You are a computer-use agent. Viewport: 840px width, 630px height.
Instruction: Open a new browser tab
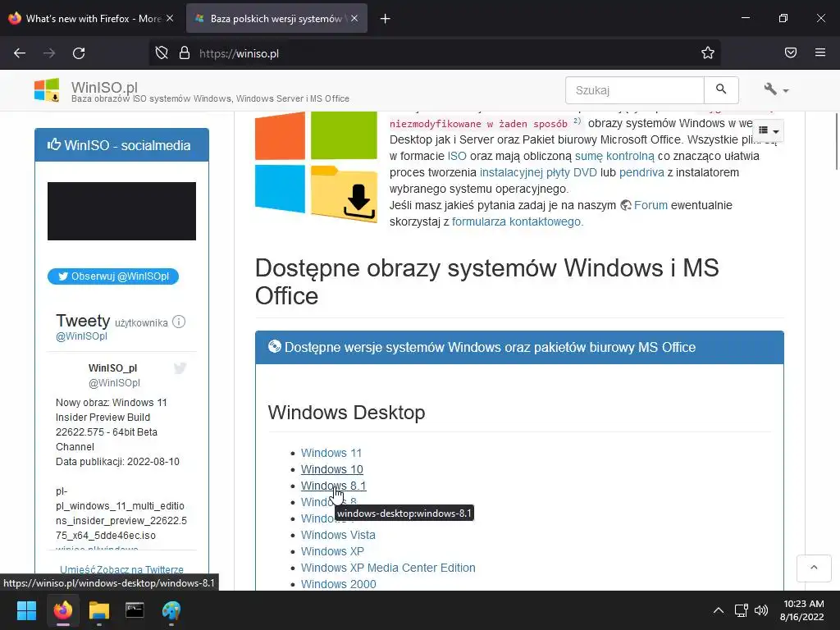pyautogui.click(x=385, y=19)
